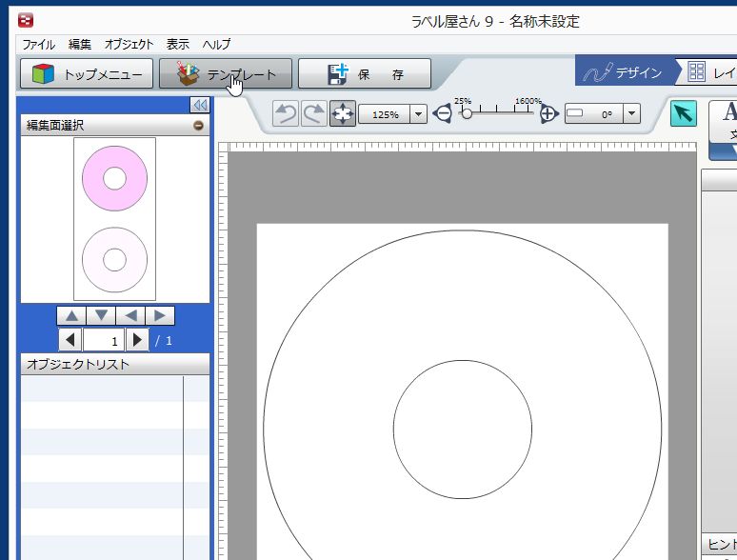This screenshot has height=560, width=737.
Task: Switch to the レイアウト tab
Action: (709, 72)
